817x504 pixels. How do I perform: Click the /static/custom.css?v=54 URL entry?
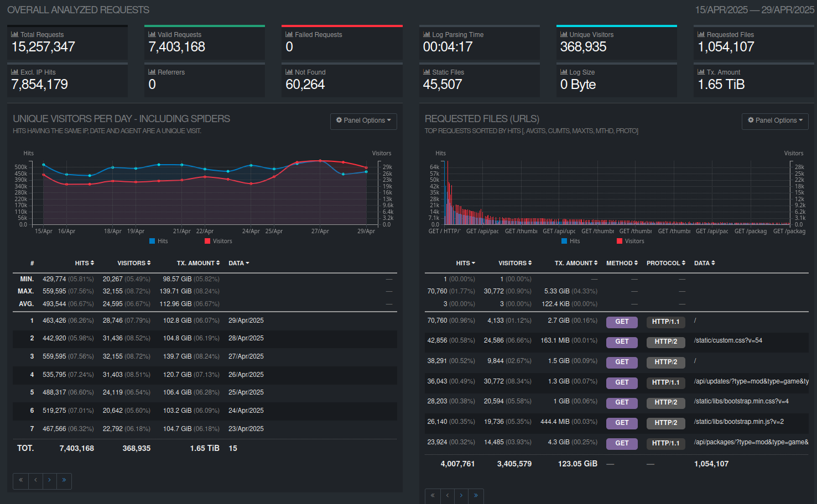[728, 340]
